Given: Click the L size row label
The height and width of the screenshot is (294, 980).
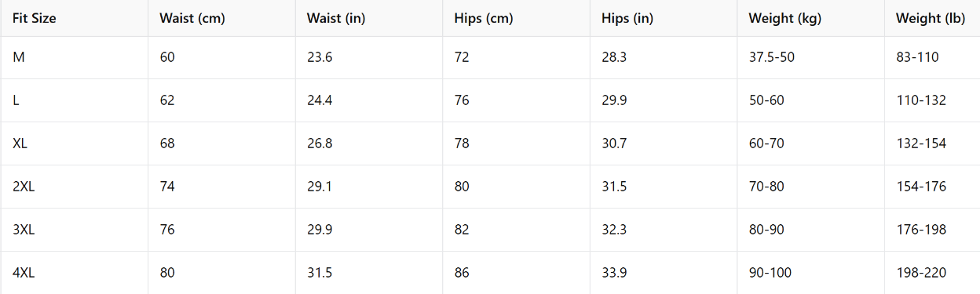Looking at the screenshot, I should [16, 100].
